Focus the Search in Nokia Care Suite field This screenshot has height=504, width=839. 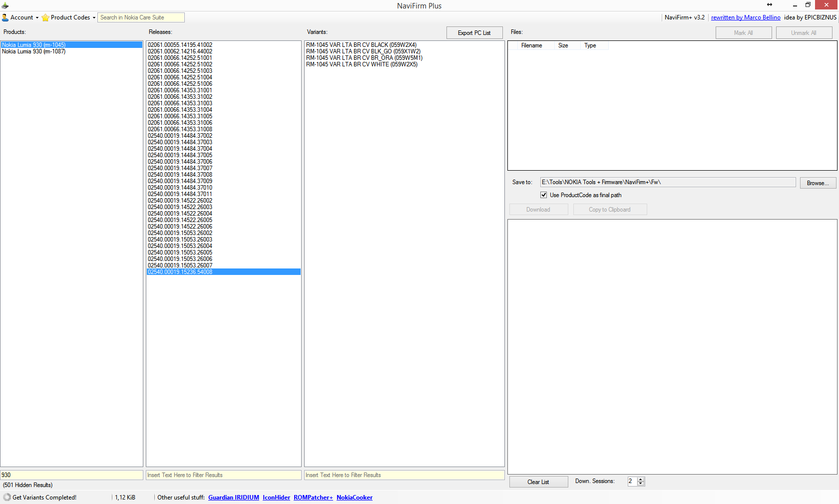[141, 17]
